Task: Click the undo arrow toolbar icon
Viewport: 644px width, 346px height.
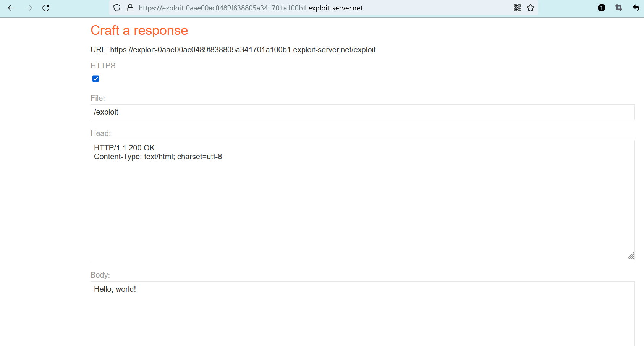Action: [x=636, y=8]
